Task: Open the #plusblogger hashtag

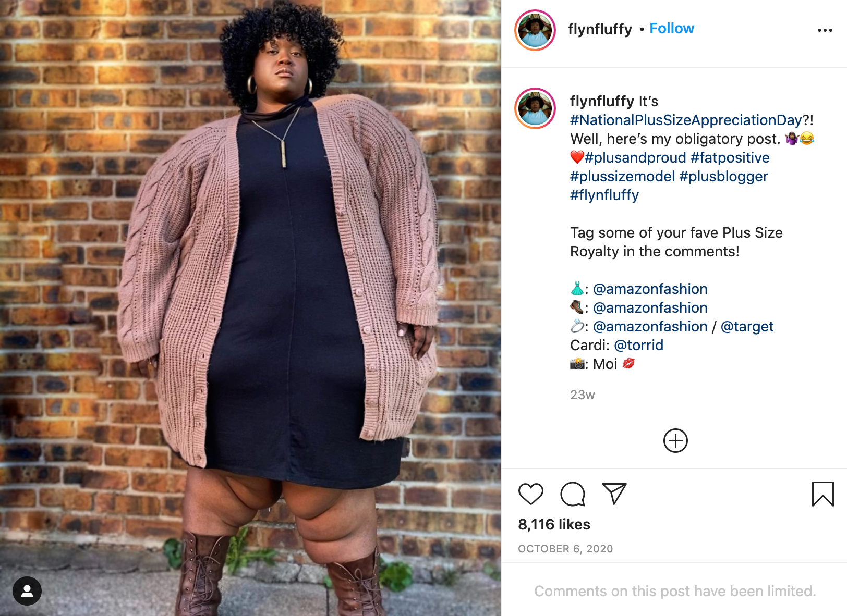Action: point(724,176)
